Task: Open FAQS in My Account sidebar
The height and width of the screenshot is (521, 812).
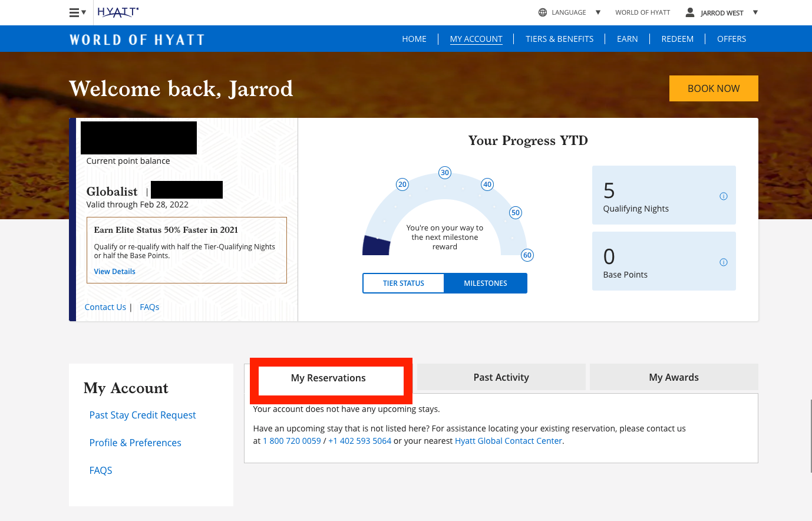Action: (101, 470)
